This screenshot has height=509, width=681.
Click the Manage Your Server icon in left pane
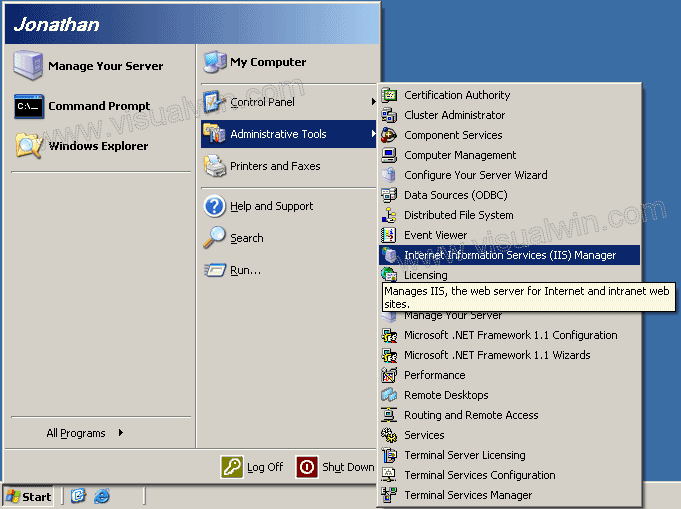point(28,65)
